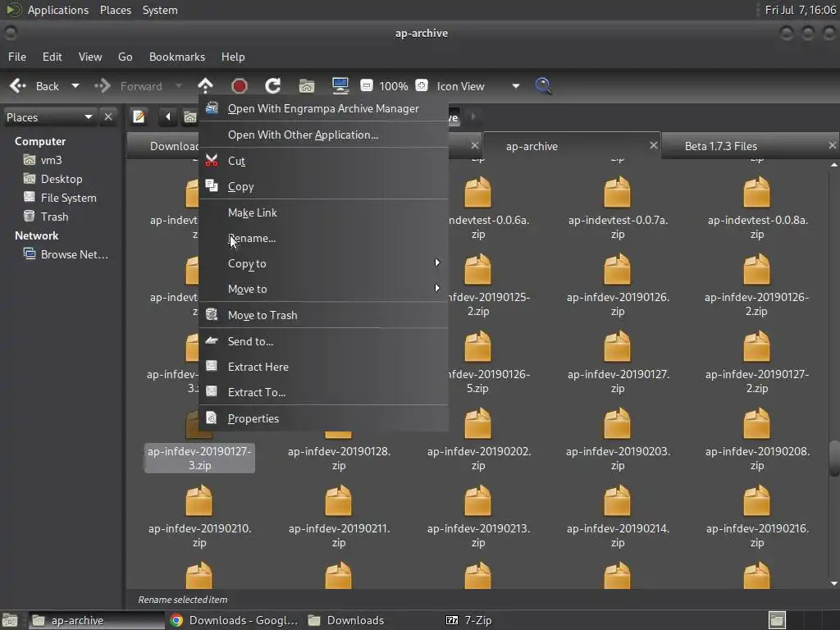Go up to the parent folder

pyautogui.click(x=205, y=86)
